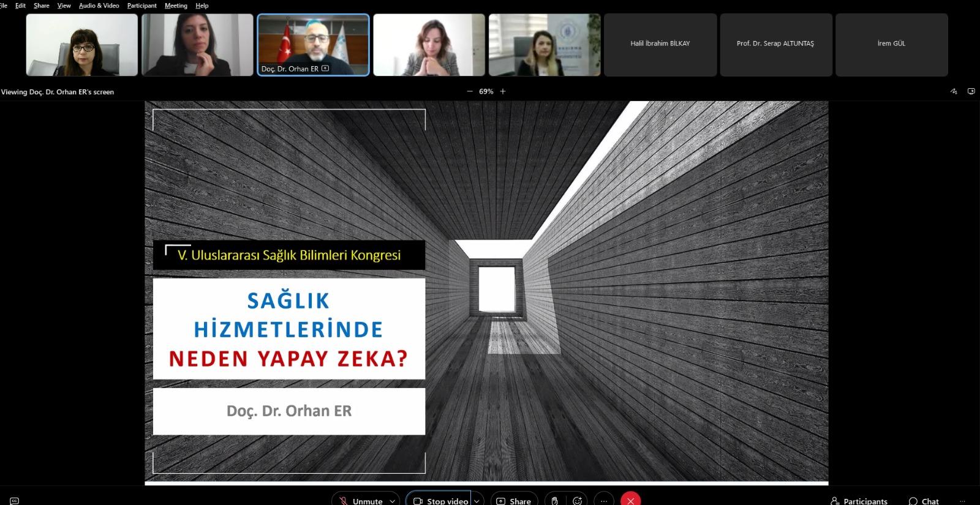Viewport: 980px width, 505px height.
Task: Leave the meeting with red X button
Action: [x=630, y=500]
